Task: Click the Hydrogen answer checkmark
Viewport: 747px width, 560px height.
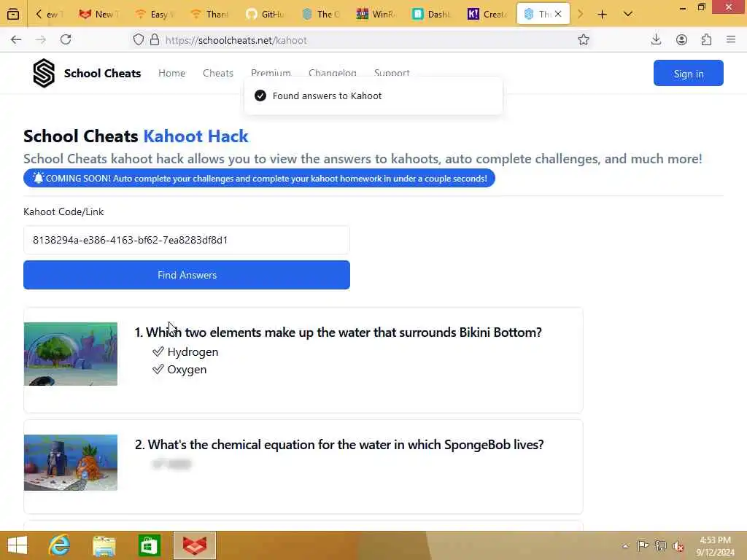Action: [158, 352]
